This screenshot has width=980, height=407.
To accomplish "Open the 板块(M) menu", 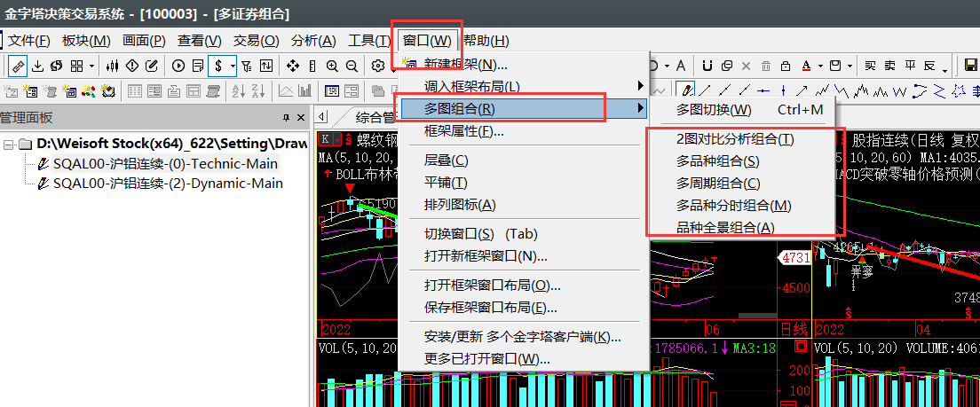I will click(86, 41).
